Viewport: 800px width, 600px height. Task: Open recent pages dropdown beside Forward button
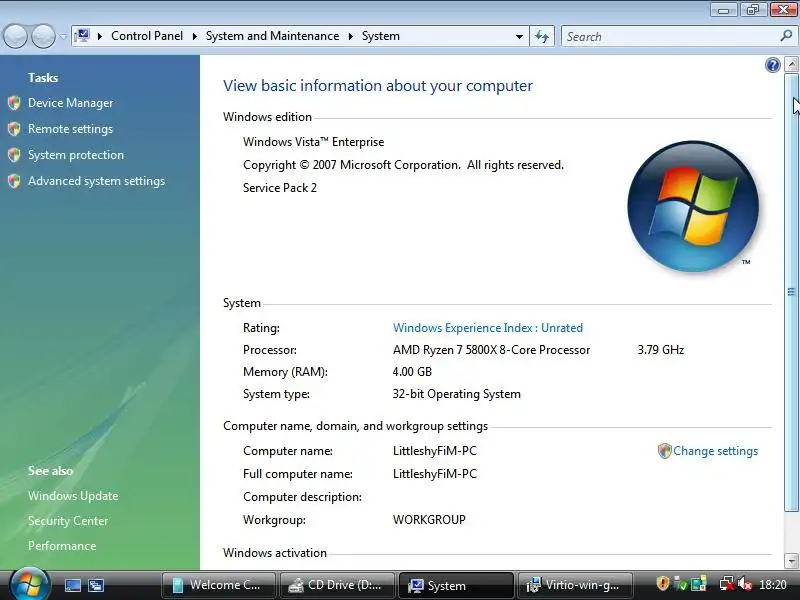click(x=63, y=37)
